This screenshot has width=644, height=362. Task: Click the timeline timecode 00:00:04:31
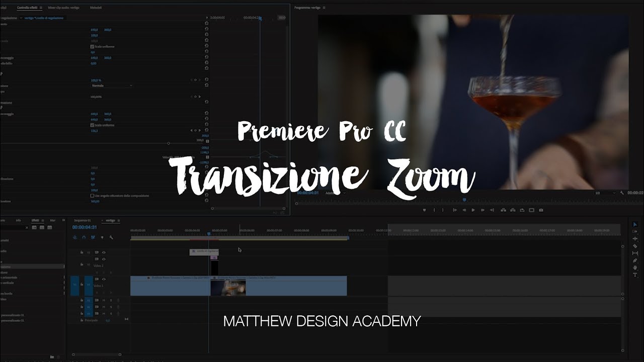click(85, 227)
